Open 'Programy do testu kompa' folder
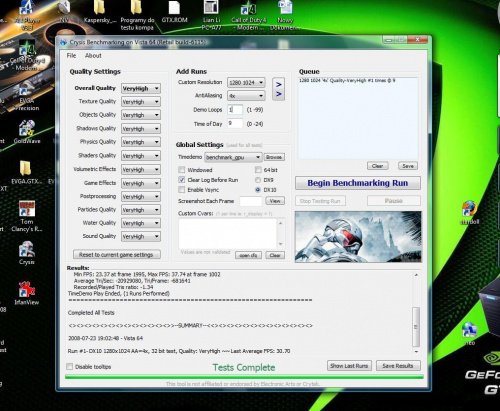 [x=137, y=15]
